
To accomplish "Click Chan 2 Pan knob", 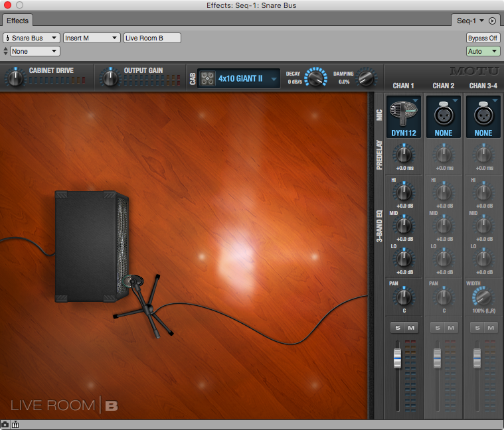I will click(x=444, y=297).
